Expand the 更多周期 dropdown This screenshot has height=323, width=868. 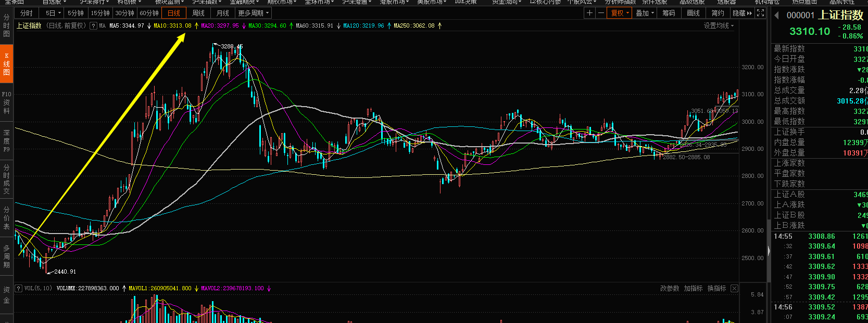253,13
